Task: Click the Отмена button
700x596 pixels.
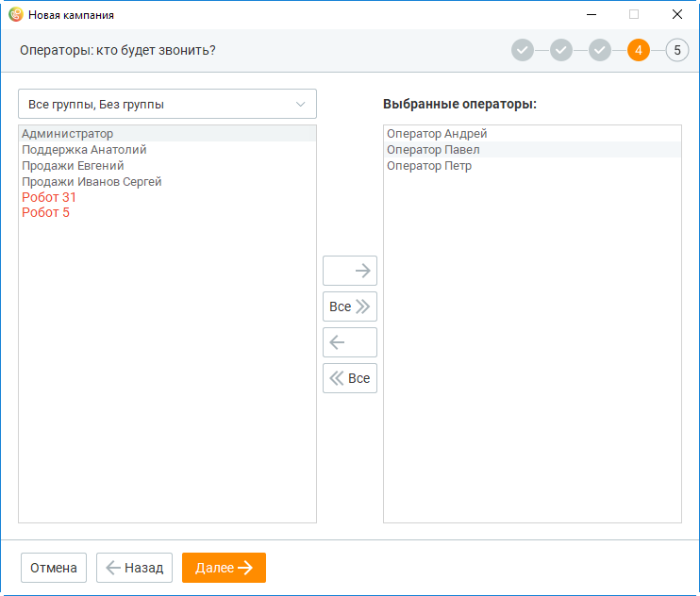Action: click(x=54, y=568)
